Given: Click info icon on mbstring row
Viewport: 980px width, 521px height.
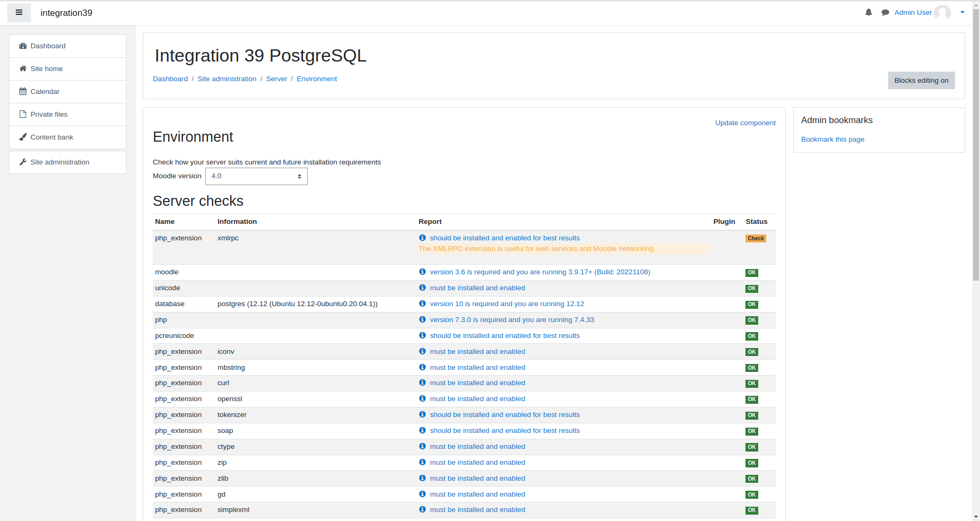Looking at the screenshot, I should point(422,367).
